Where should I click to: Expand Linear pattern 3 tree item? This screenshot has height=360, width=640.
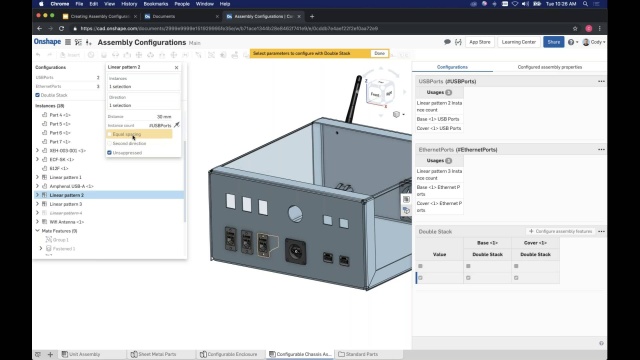[38, 204]
